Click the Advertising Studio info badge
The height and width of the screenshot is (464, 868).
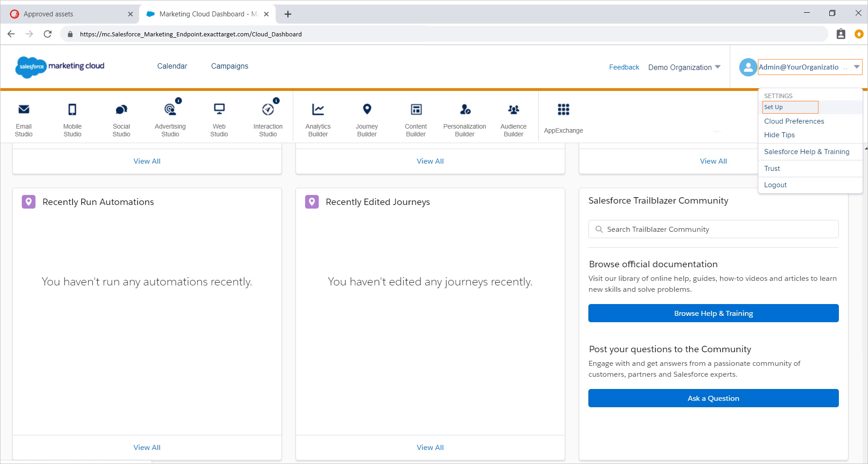point(179,100)
